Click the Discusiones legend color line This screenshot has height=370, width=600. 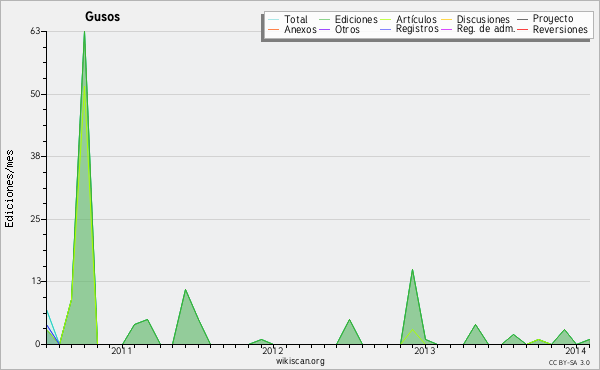pos(447,20)
